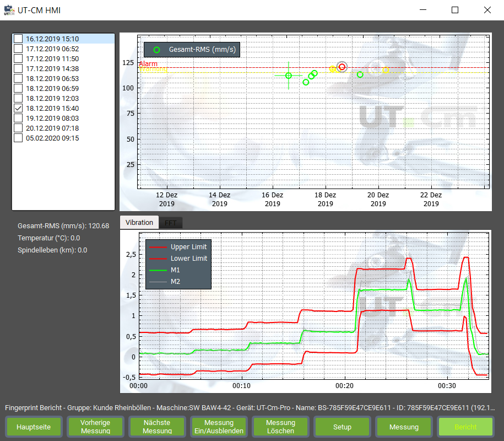Viewport: 504px width, 441px height.
Task: Click the Bericht button
Action: (x=465, y=427)
